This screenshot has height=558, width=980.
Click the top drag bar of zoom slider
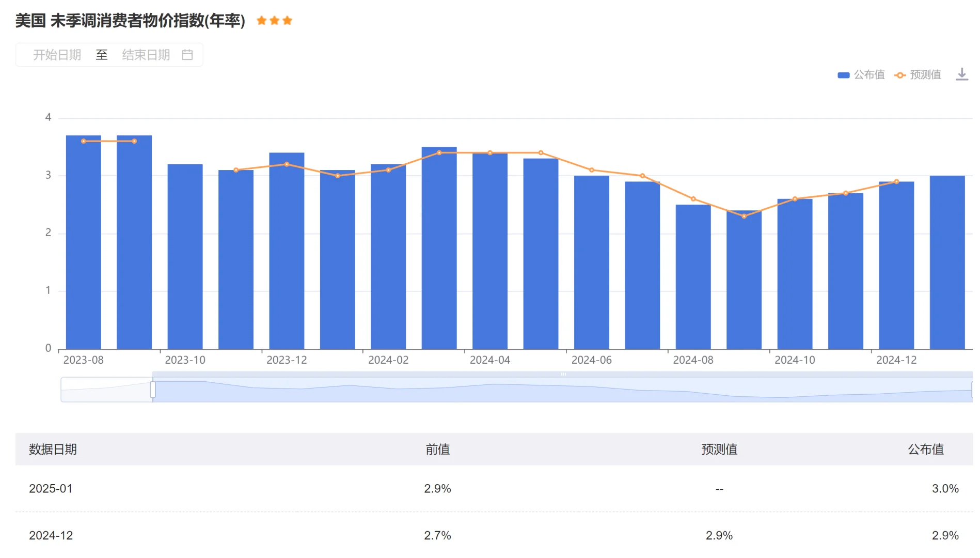(x=562, y=374)
